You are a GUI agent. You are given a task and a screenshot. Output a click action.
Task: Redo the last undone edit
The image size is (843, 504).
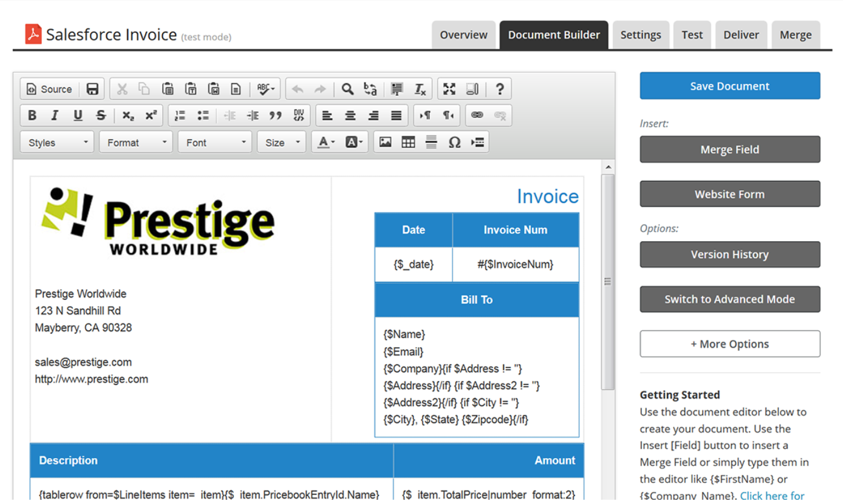[320, 89]
